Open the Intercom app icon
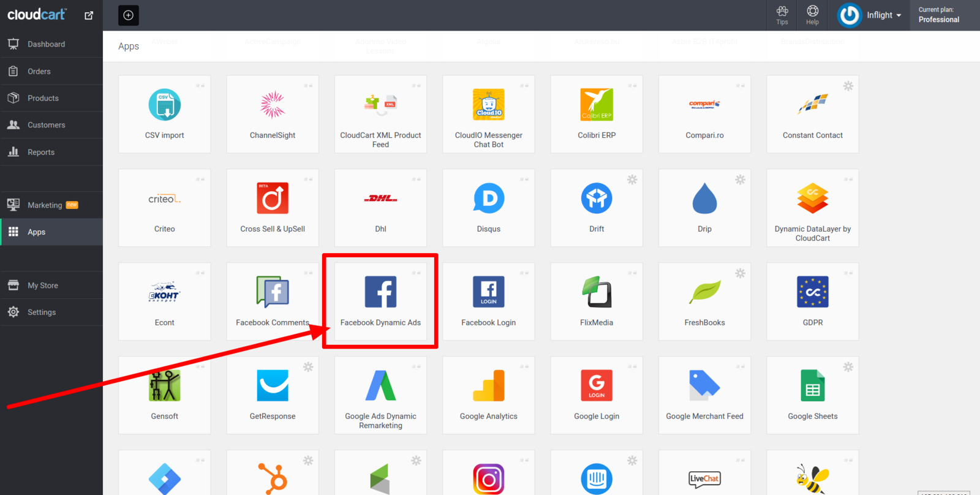 click(597, 479)
